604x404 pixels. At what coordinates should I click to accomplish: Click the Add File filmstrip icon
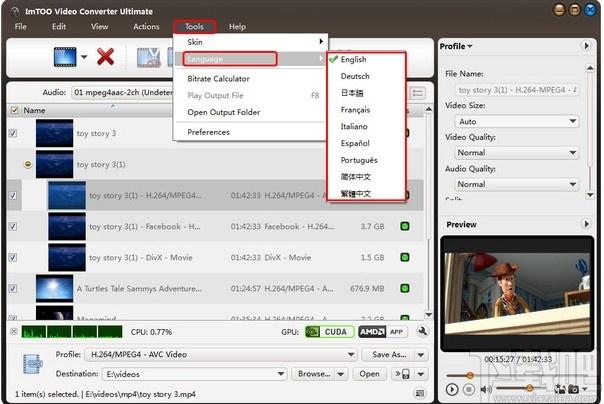65,57
